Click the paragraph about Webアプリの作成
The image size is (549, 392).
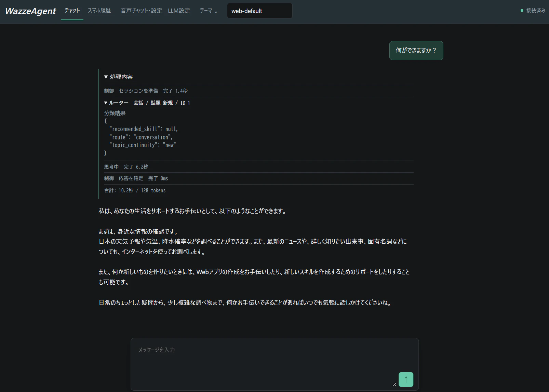[254, 277]
